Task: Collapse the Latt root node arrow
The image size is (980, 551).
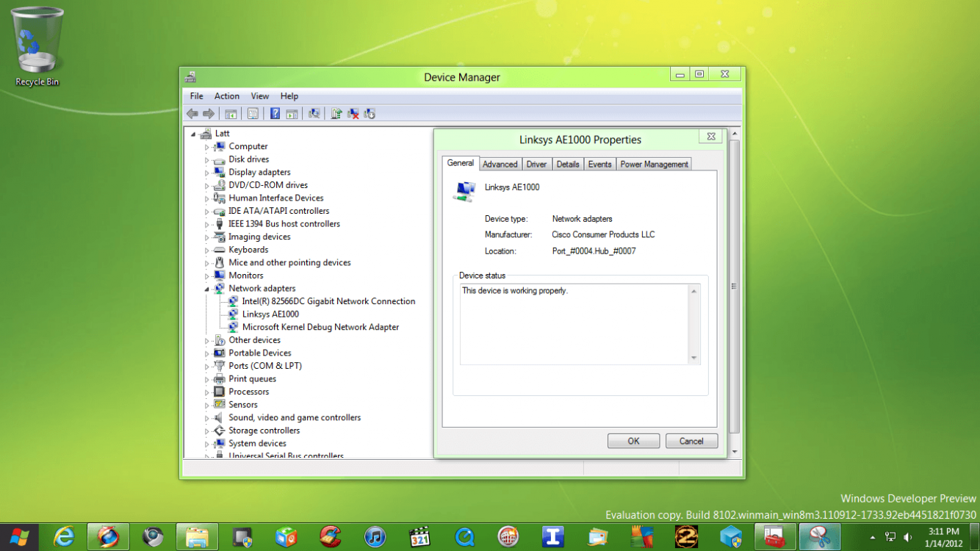Action: [194, 134]
